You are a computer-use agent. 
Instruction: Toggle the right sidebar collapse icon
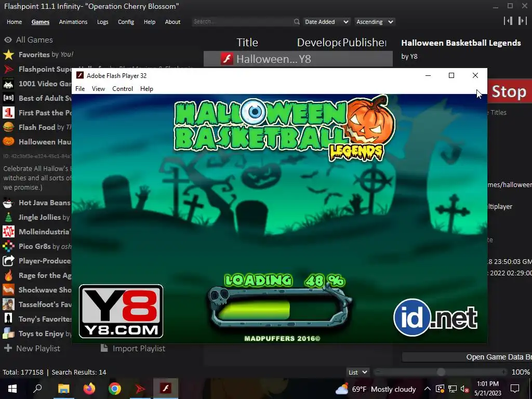[523, 21]
